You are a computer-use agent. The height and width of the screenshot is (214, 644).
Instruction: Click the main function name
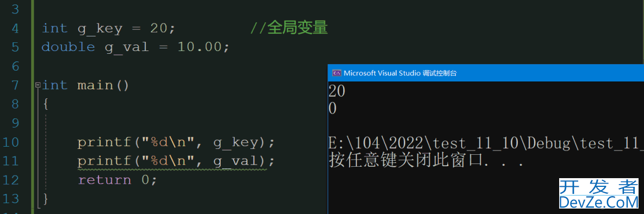pyautogui.click(x=95, y=85)
